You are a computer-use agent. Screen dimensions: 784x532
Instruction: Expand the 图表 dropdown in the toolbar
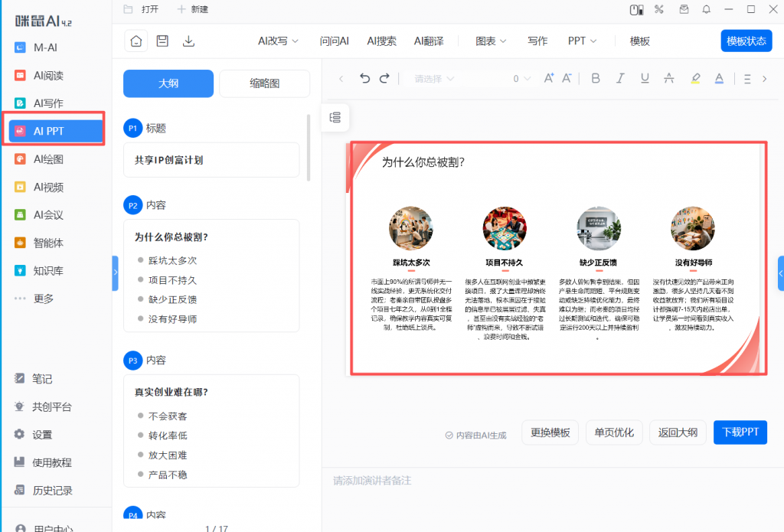coord(490,41)
